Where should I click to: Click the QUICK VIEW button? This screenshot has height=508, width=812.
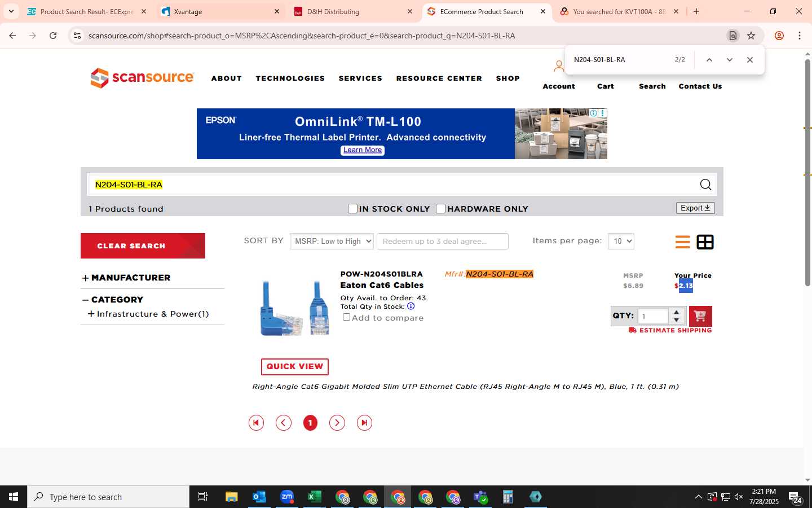[x=295, y=367]
